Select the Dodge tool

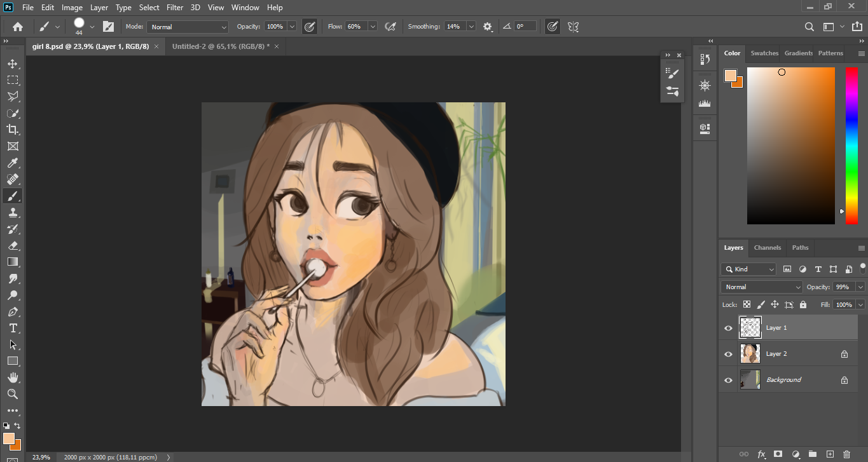pos(12,295)
